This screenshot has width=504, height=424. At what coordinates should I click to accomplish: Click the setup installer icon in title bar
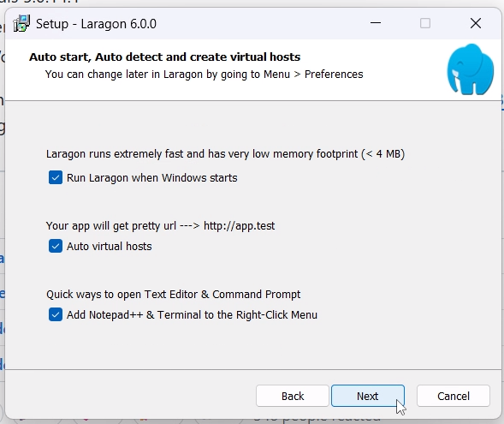(21, 23)
